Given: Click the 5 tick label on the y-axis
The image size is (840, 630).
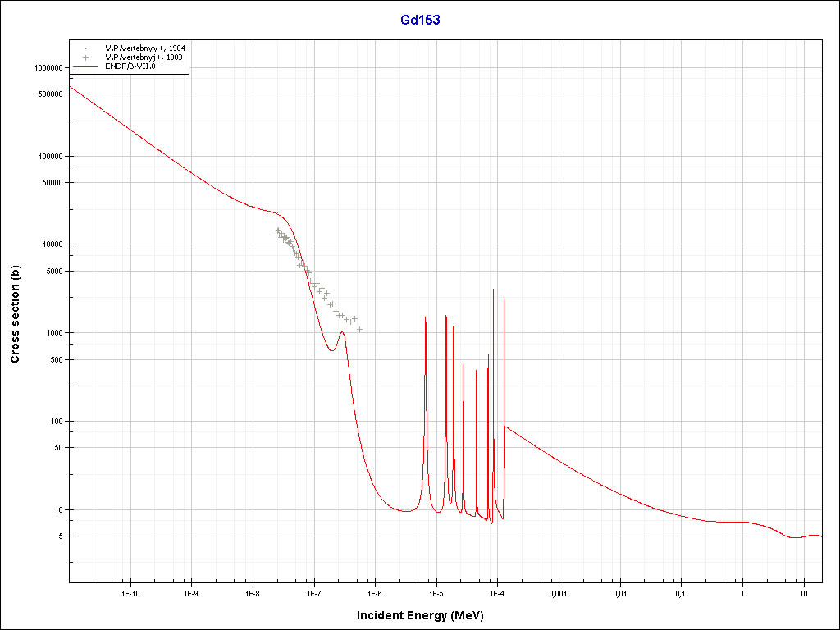Looking at the screenshot, I should click(60, 536).
